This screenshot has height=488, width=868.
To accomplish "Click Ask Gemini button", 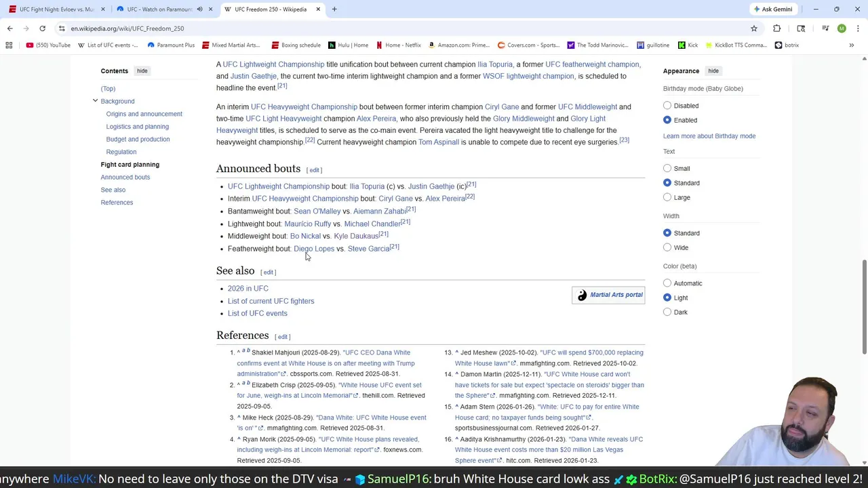I will (x=773, y=9).
